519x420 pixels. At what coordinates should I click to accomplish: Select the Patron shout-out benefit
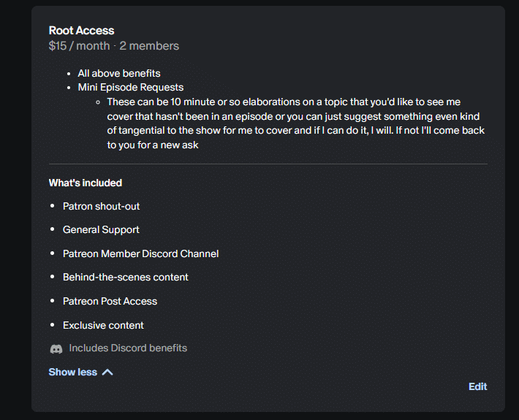pyautogui.click(x=101, y=206)
